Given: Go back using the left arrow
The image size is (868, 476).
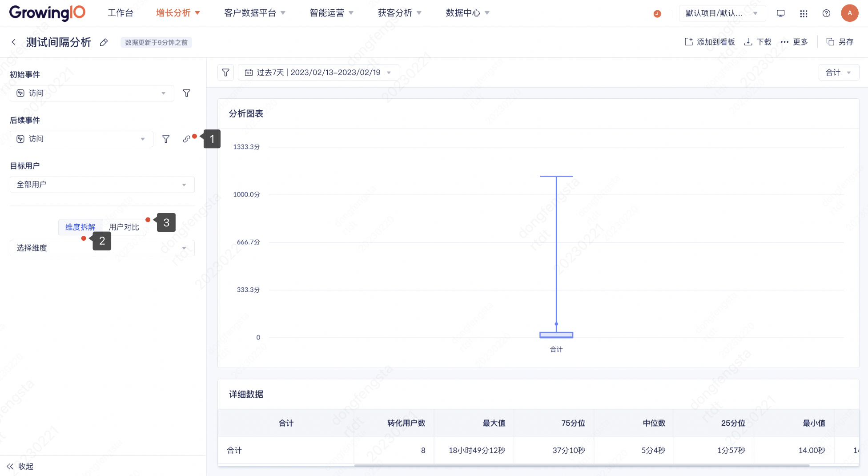Looking at the screenshot, I should tap(14, 42).
